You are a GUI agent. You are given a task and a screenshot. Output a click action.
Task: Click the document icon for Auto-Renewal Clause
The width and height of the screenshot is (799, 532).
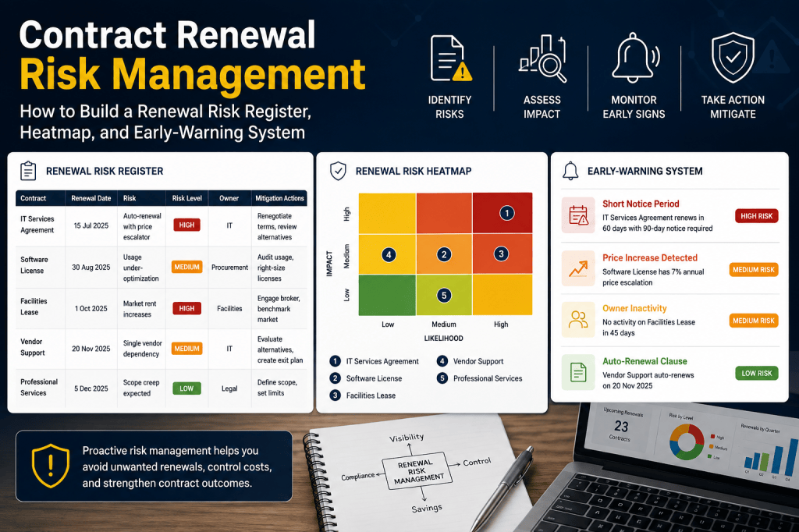[x=578, y=372]
